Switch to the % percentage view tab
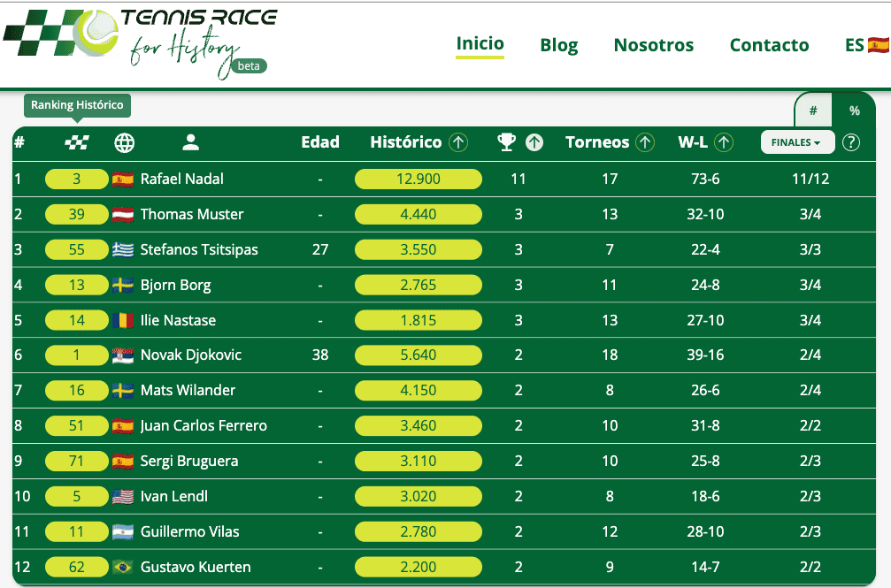Viewport: 891px width, 588px height. (x=854, y=111)
